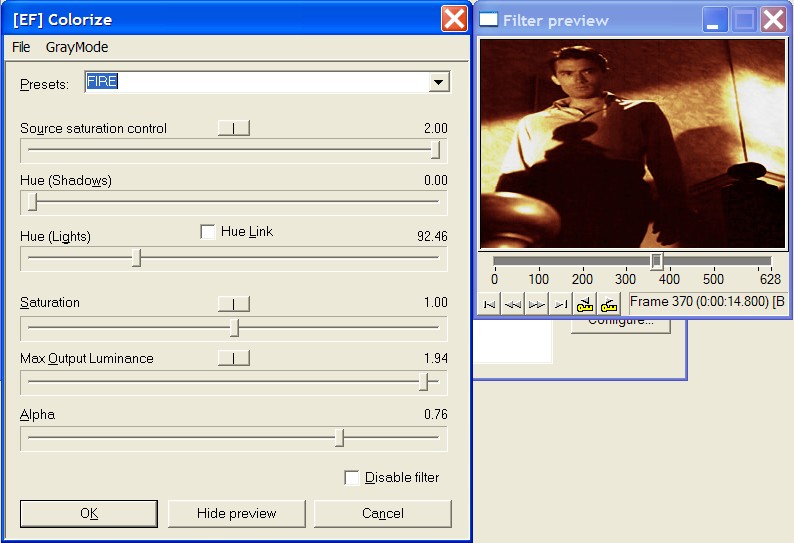Close the Filter preview window
794x543 pixels.
tap(773, 20)
